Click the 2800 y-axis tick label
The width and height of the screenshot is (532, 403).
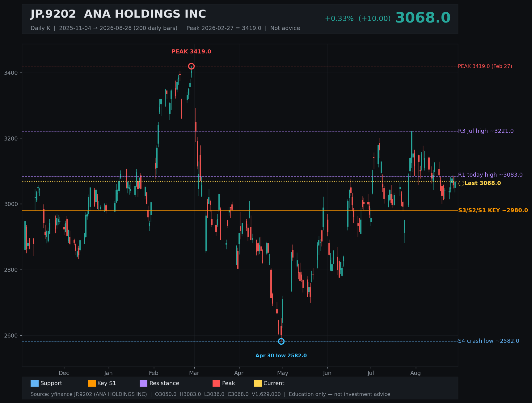(11, 270)
